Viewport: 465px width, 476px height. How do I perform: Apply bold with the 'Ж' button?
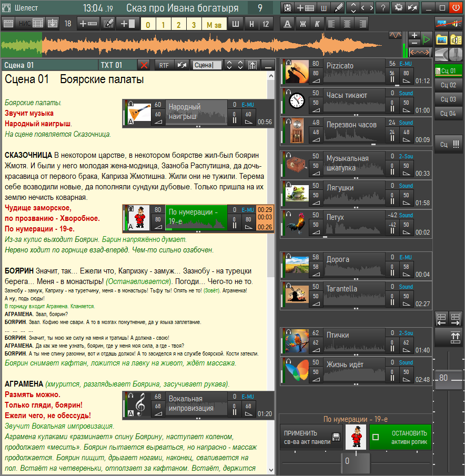(302, 23)
